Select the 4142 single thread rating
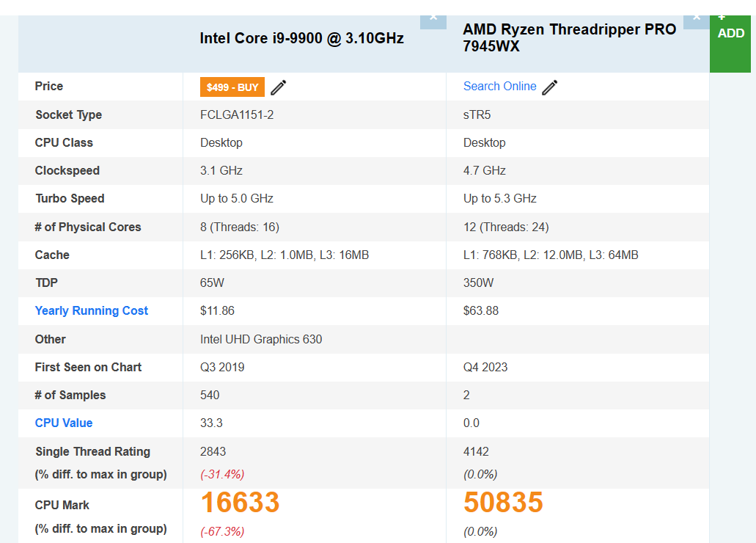Screen dimensions: 756x543 (x=476, y=452)
